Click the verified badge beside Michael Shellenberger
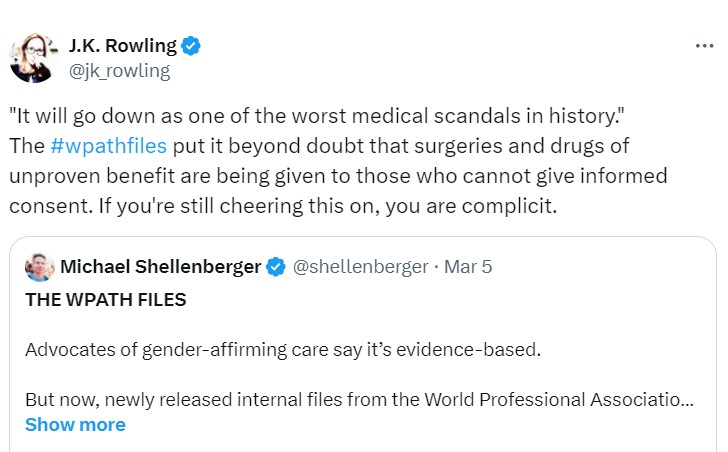This screenshot has height=452, width=728. 276,267
